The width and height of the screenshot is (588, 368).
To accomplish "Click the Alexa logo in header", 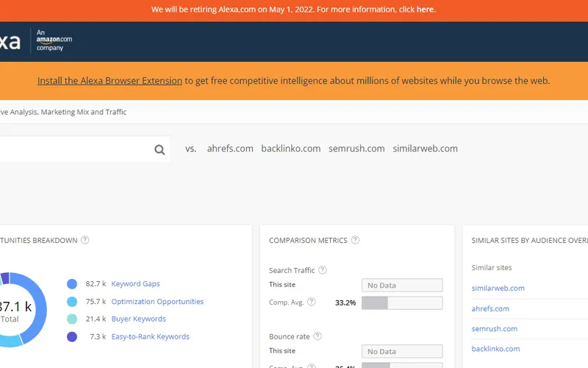I will tap(10, 42).
